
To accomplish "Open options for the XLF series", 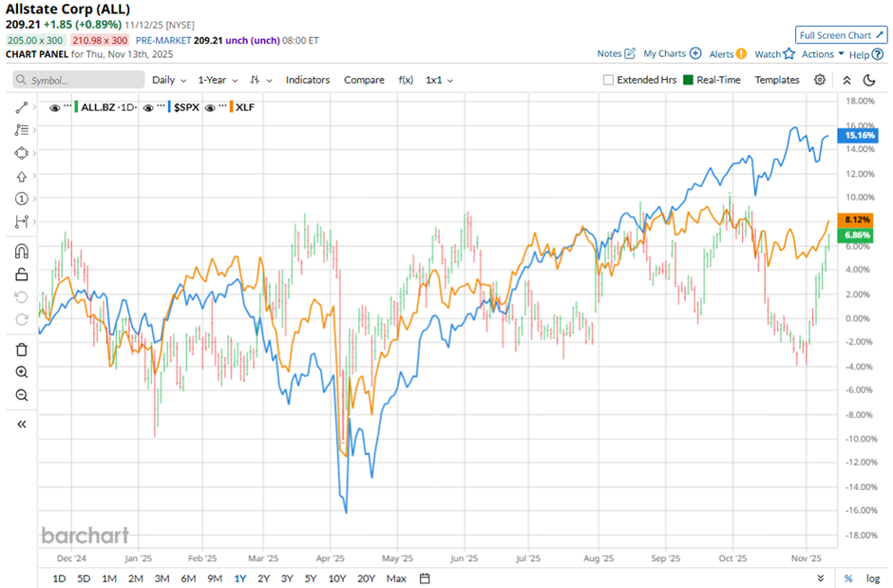I will [x=222, y=106].
